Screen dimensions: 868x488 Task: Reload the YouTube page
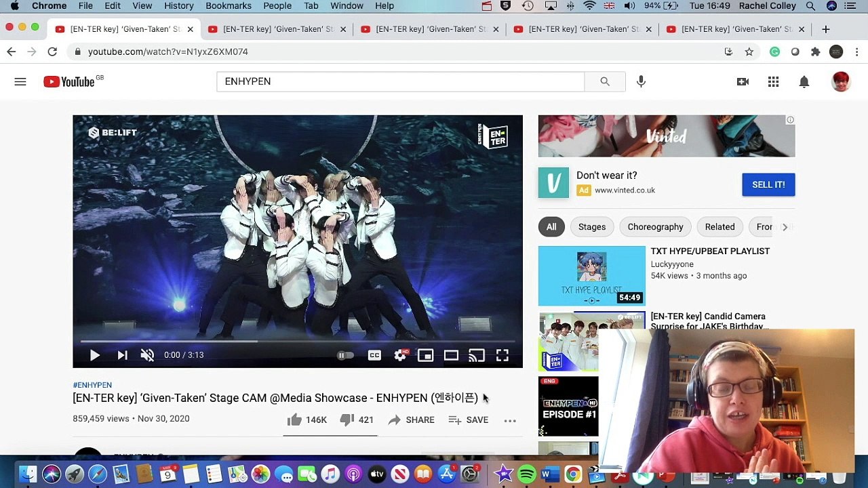(52, 52)
